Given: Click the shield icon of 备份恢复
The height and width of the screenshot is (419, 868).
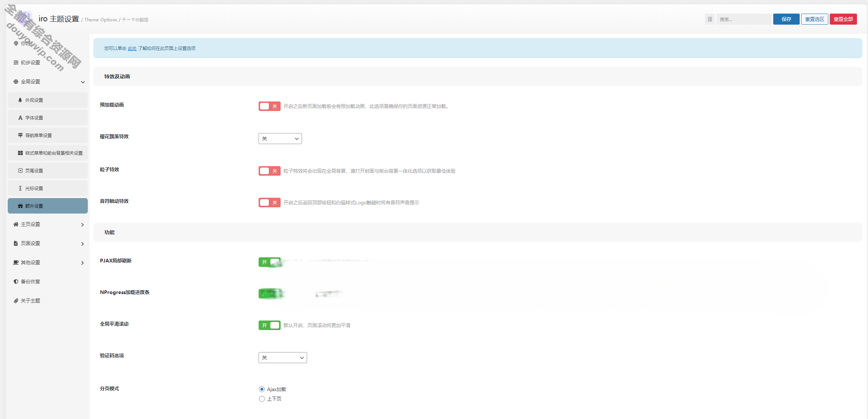Looking at the screenshot, I should coord(16,282).
